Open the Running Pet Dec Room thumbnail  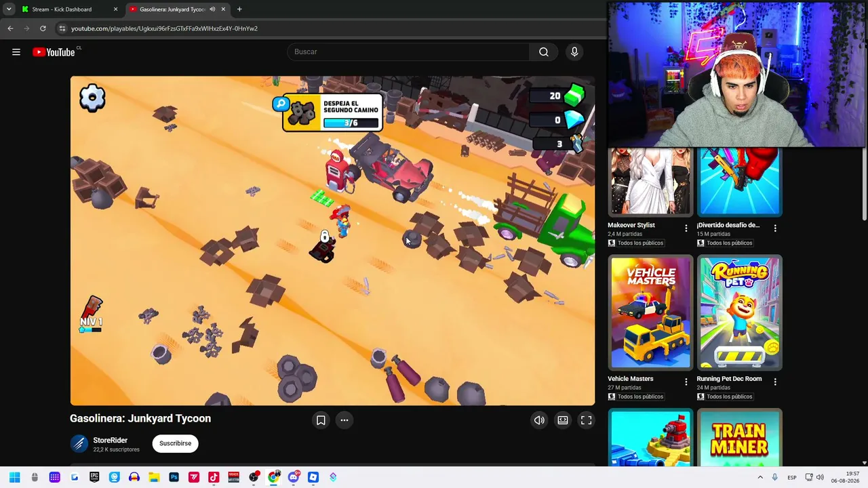pyautogui.click(x=739, y=312)
